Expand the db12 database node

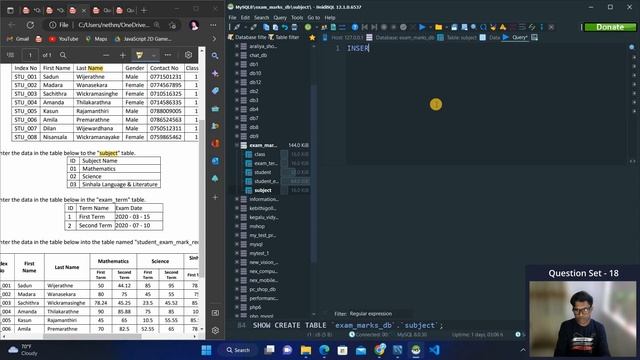pyautogui.click(x=237, y=82)
